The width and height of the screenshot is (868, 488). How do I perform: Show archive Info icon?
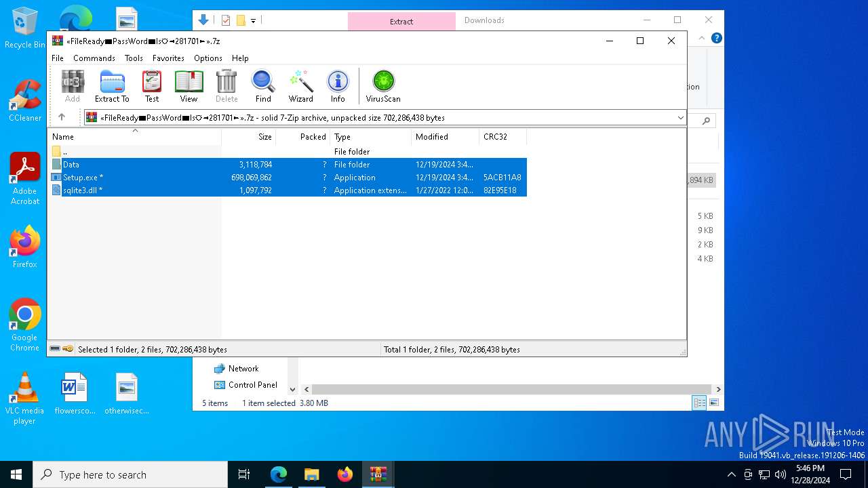338,86
